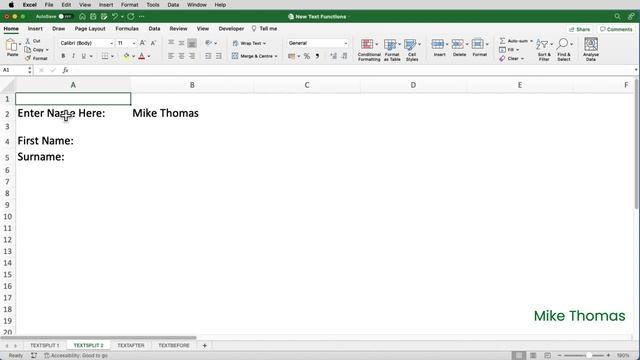The width and height of the screenshot is (640, 360).
Task: Click the Insert function fx icon
Action: click(x=65, y=70)
